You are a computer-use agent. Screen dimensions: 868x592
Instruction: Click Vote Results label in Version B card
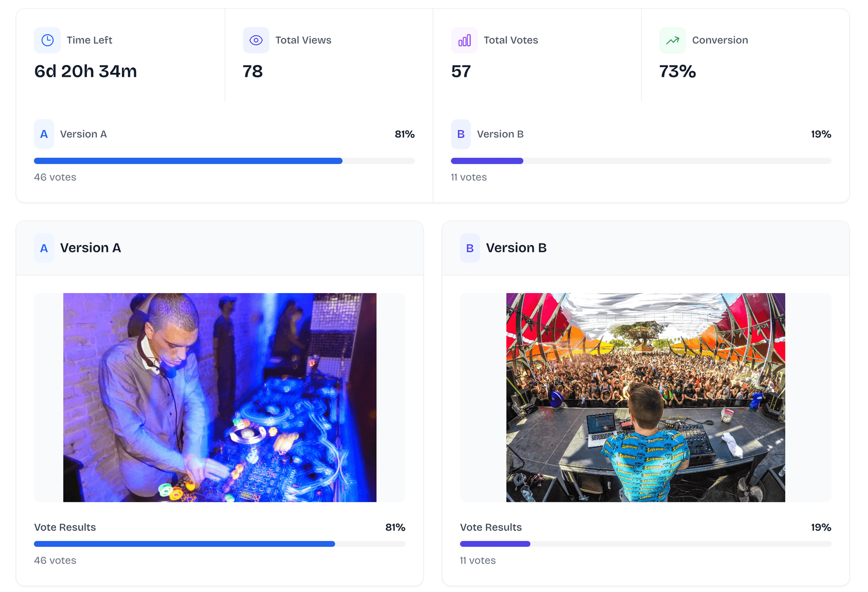(491, 527)
